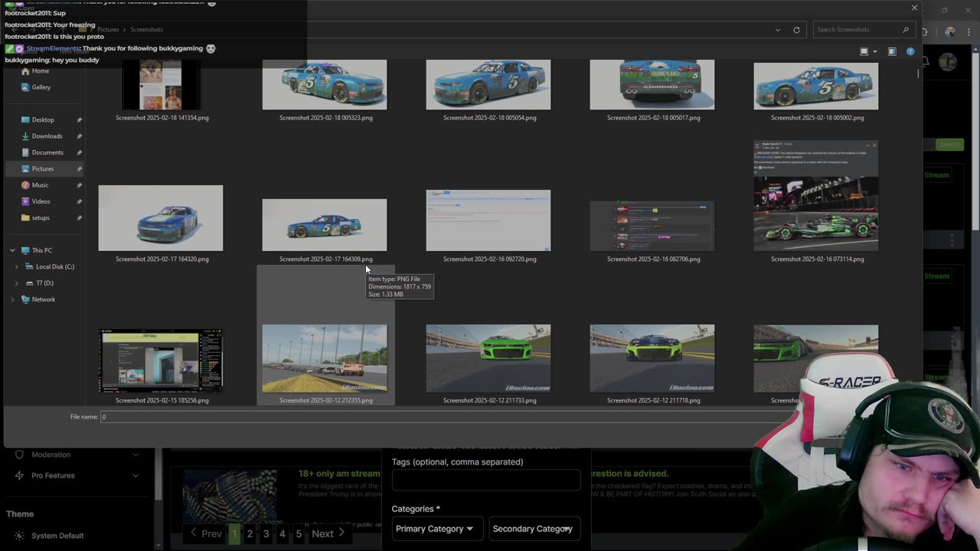Screen dimensions: 980x551
Task: Open the address bar history dropdown
Action: point(778,30)
